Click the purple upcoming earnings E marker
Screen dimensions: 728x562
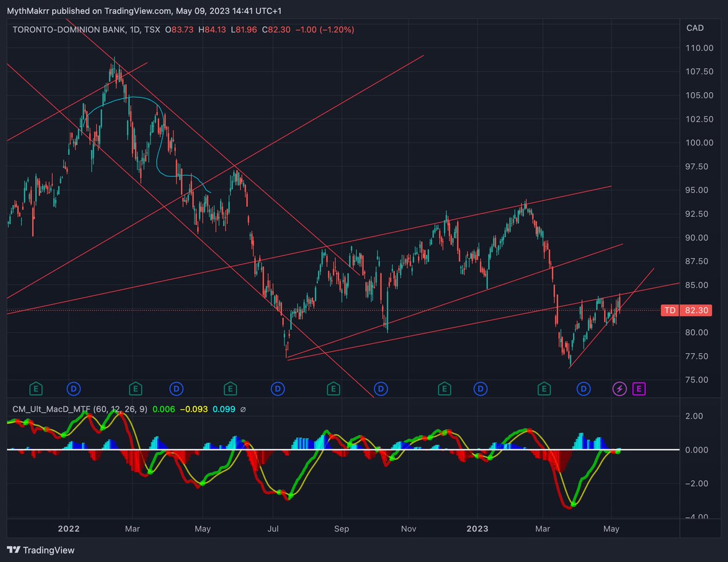(638, 387)
